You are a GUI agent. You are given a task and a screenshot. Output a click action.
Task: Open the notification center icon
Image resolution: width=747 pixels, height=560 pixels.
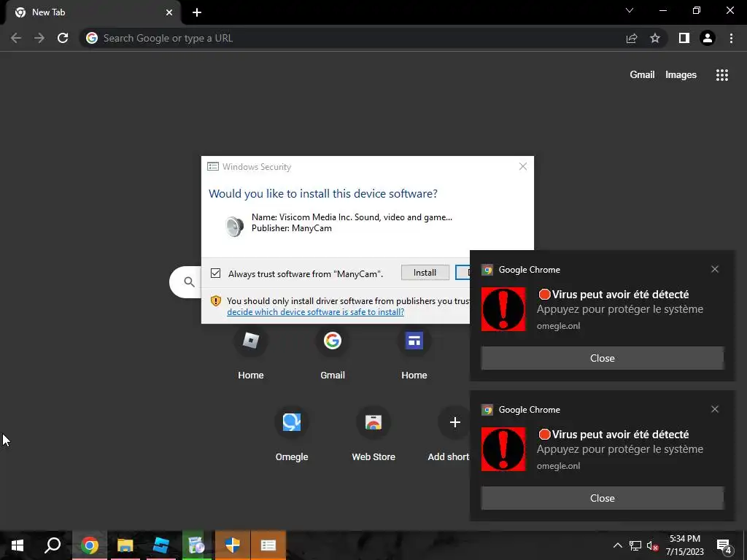coord(724,546)
